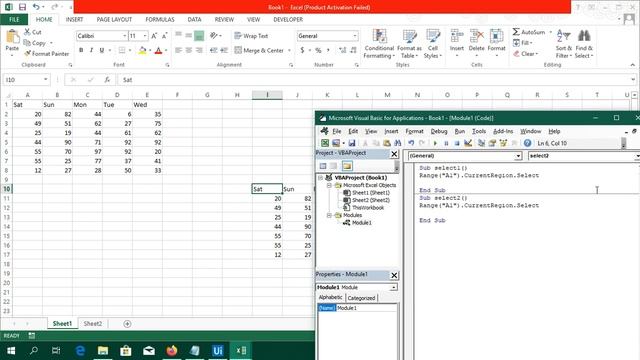Click the Cut command
This screenshot has width=640, height=360.
click(x=33, y=32)
